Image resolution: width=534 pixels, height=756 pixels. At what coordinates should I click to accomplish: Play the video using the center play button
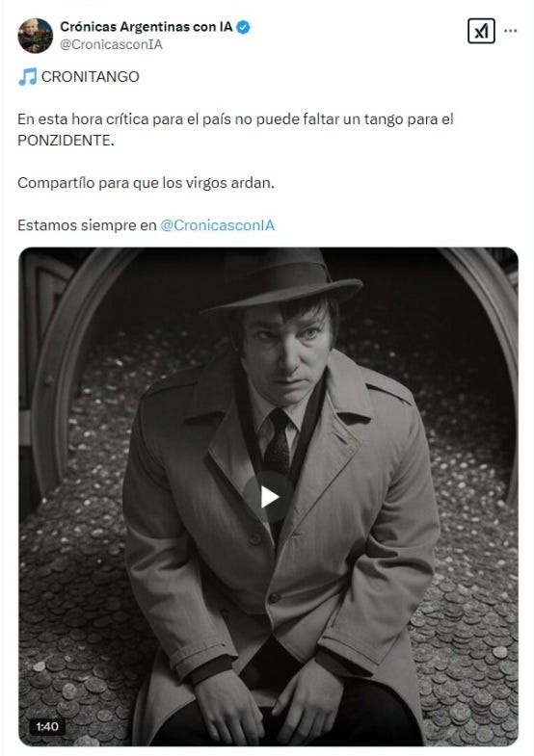269,497
